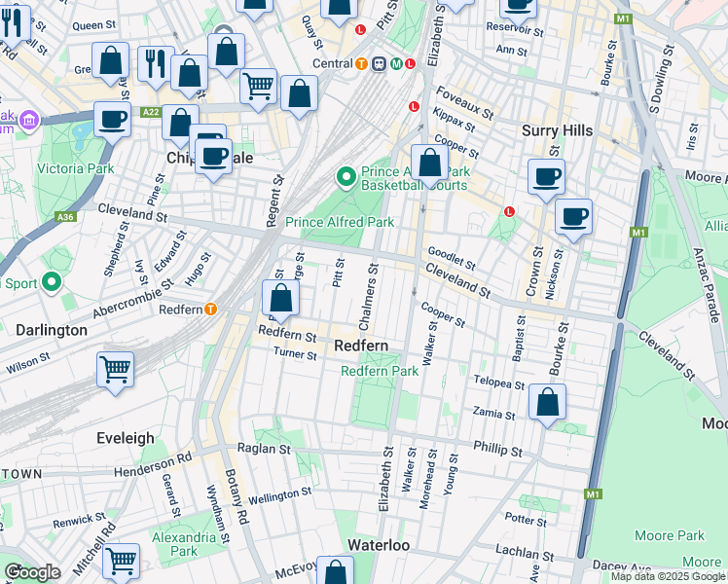Click the green M metro icon at Central
This screenshot has height=584, width=728.
pos(396,63)
